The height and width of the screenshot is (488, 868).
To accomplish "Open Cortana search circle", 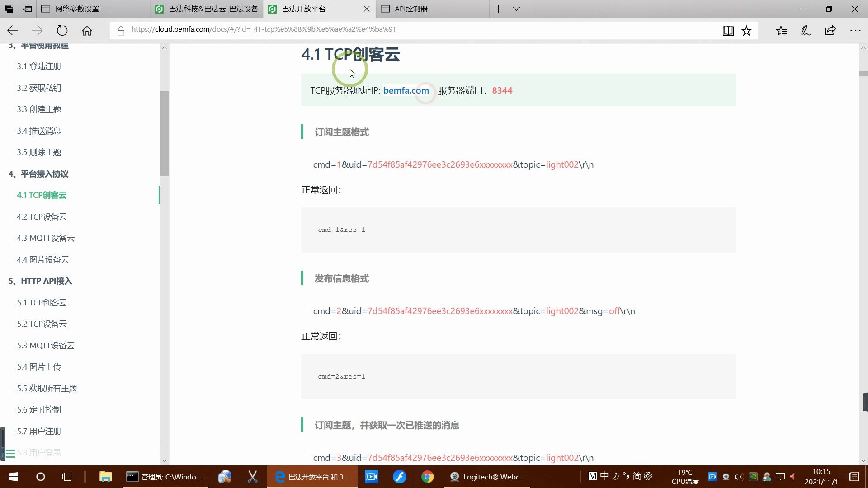I will (x=40, y=477).
